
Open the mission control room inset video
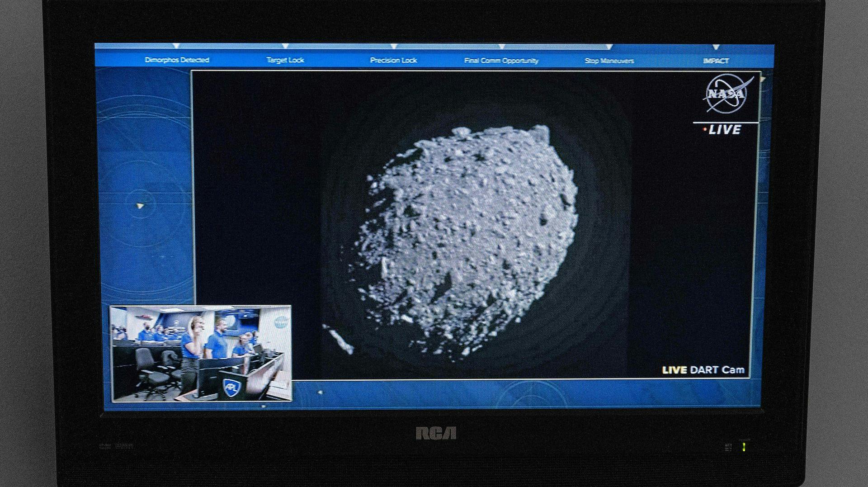coord(201,353)
